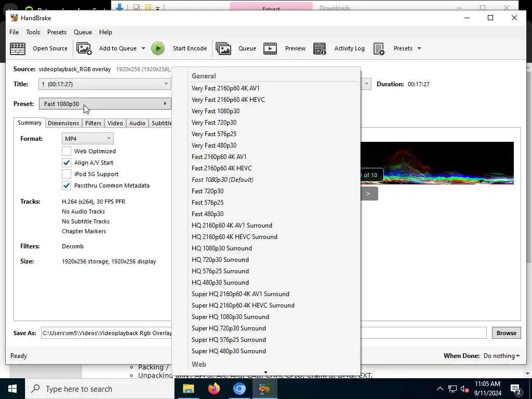Click the muted volume tray icon
532x399 pixels.
(465, 389)
